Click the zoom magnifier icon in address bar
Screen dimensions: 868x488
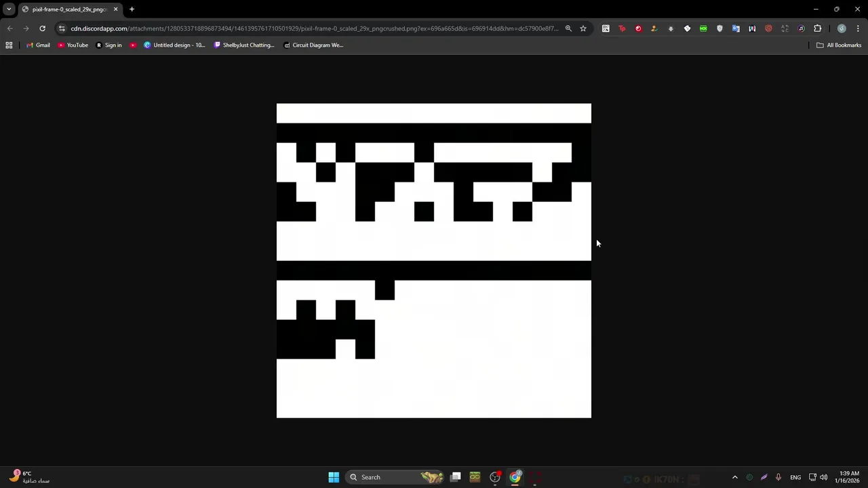point(568,28)
